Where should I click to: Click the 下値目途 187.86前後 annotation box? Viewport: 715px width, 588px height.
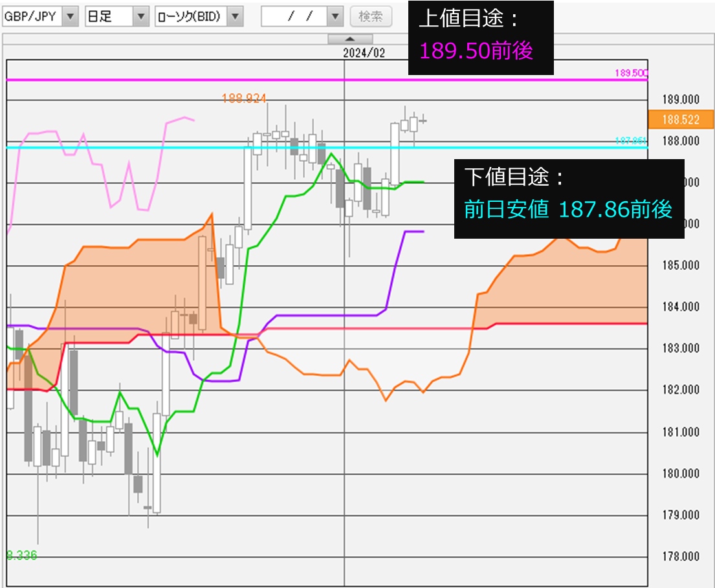click(x=568, y=196)
